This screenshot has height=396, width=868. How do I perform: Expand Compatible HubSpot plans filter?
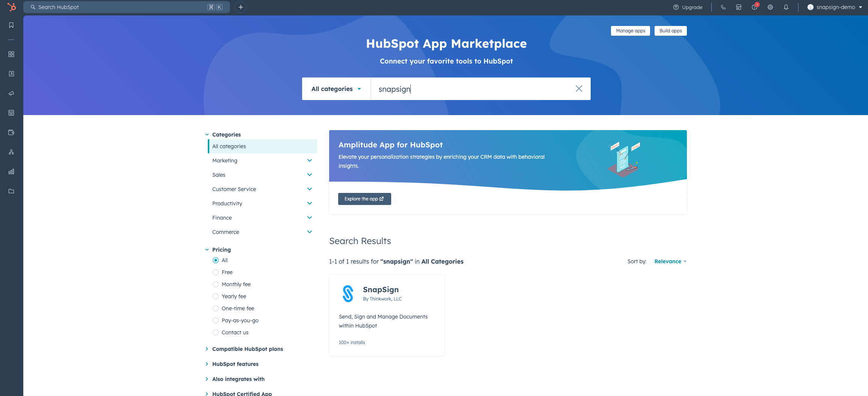(x=244, y=349)
